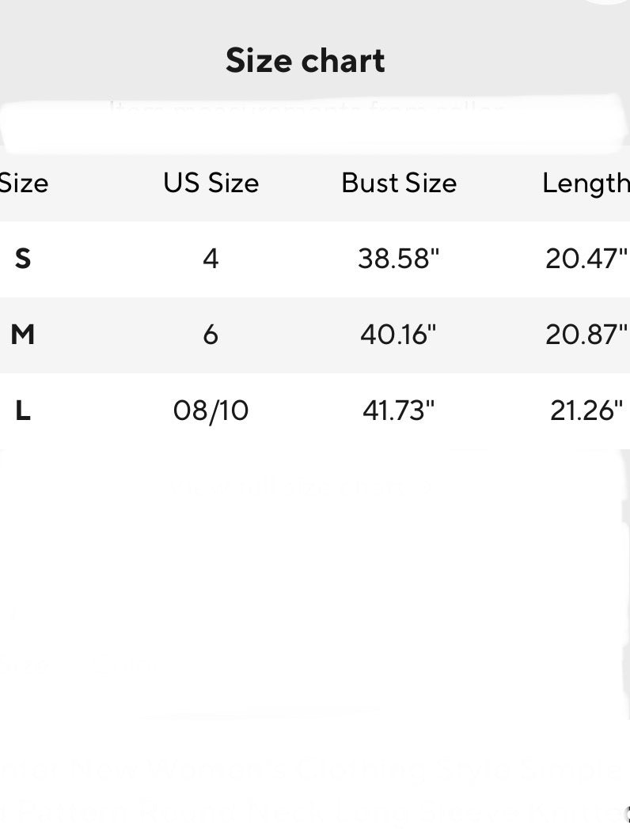Select the Bust Size column header
The image size is (630, 840).
tap(399, 184)
